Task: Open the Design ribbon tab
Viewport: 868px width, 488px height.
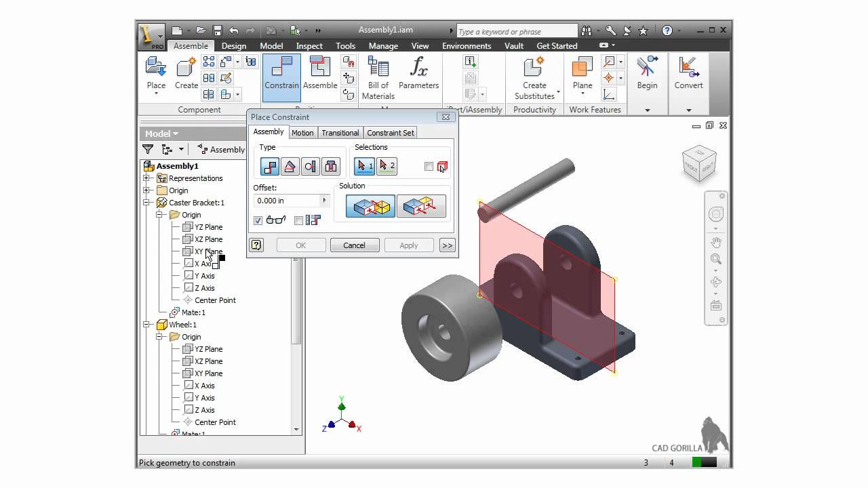Action: (x=234, y=46)
